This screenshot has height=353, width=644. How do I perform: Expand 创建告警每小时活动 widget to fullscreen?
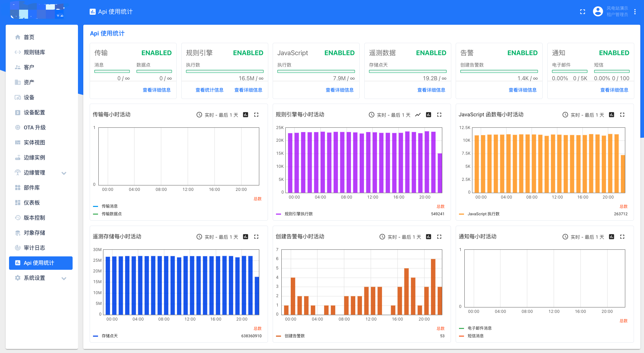(x=439, y=237)
